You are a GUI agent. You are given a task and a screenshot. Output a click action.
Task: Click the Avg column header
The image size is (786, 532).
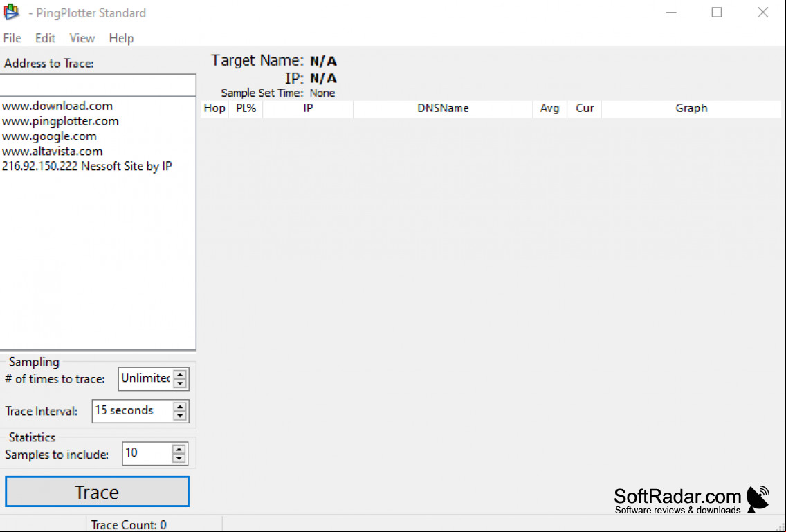click(x=550, y=109)
